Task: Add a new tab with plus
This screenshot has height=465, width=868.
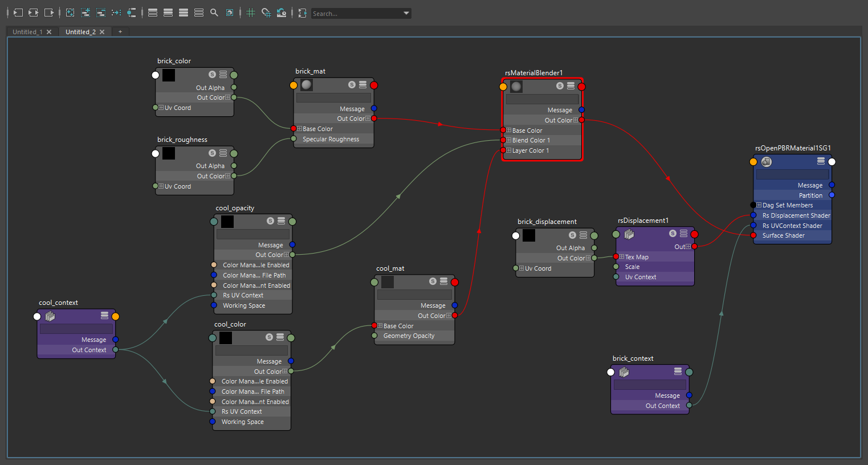Action: click(120, 32)
